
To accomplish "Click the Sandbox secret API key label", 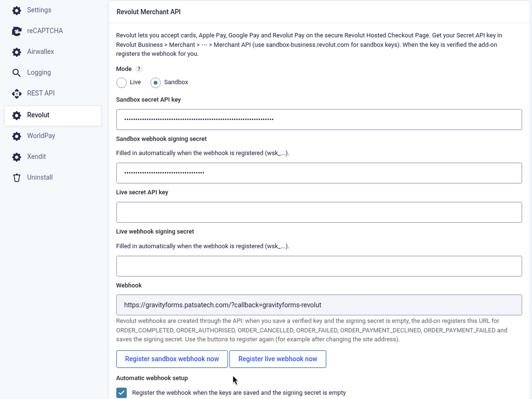I will coord(149,100).
